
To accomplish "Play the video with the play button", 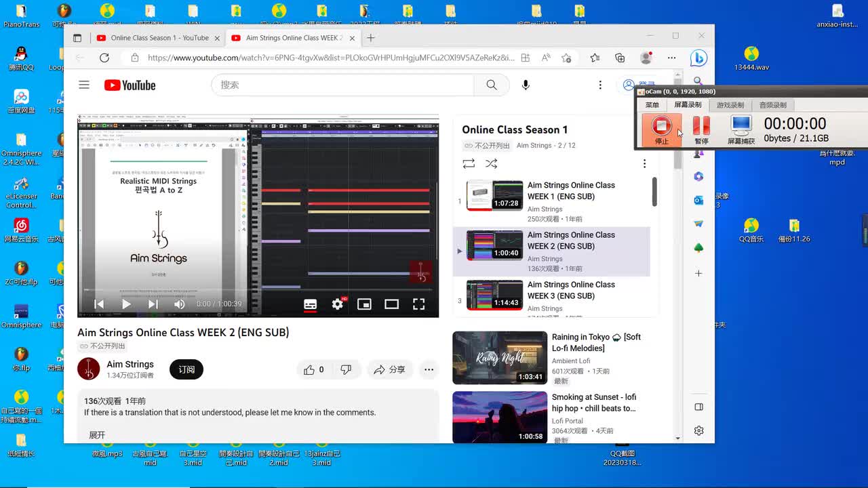I will coord(126,304).
